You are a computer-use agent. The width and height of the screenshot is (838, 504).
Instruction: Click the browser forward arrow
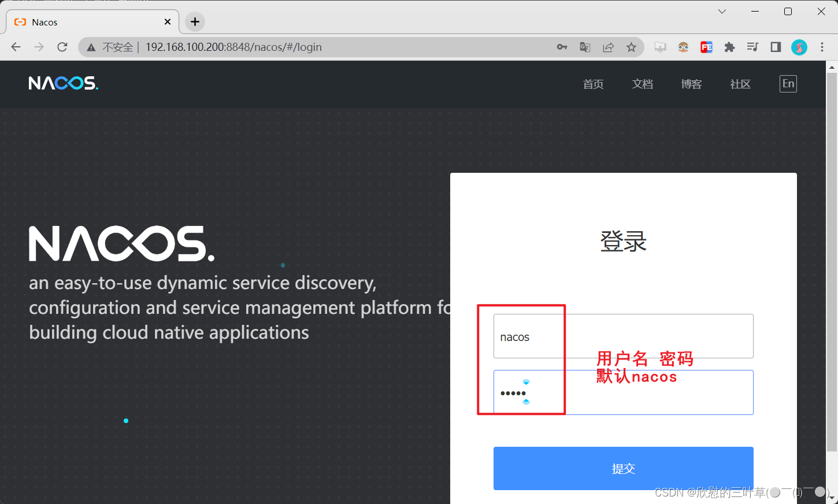[39, 47]
